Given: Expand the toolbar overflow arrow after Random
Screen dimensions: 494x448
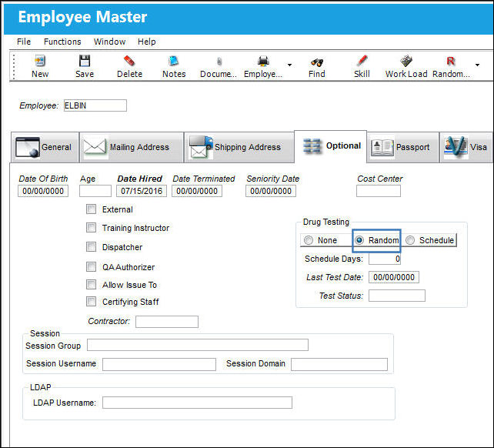Looking at the screenshot, I should tap(477, 65).
